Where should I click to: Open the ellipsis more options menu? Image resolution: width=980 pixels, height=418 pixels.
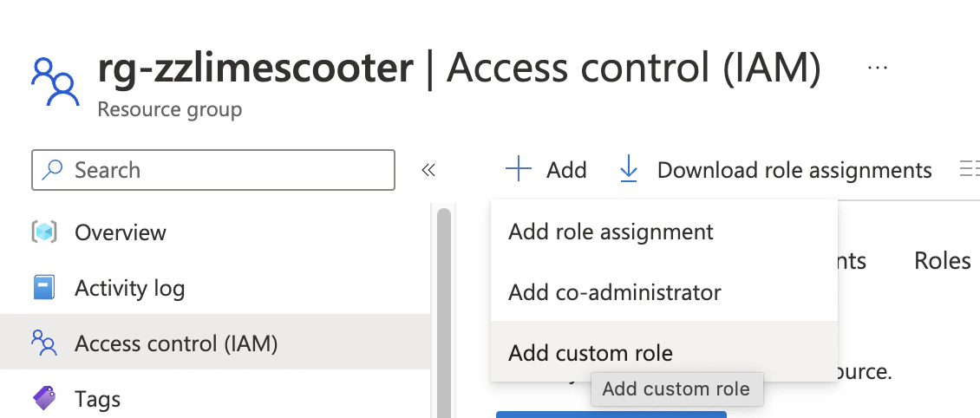[878, 68]
